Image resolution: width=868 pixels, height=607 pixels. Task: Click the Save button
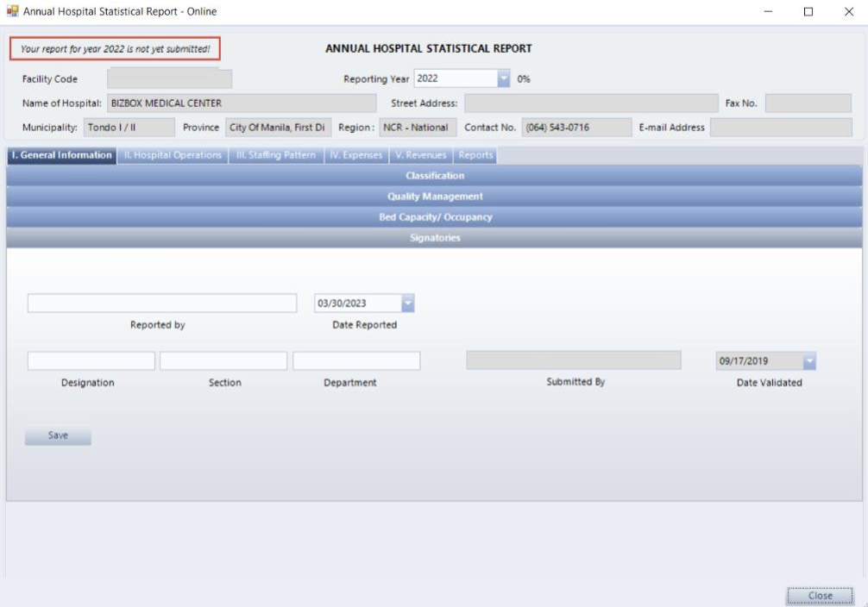58,436
